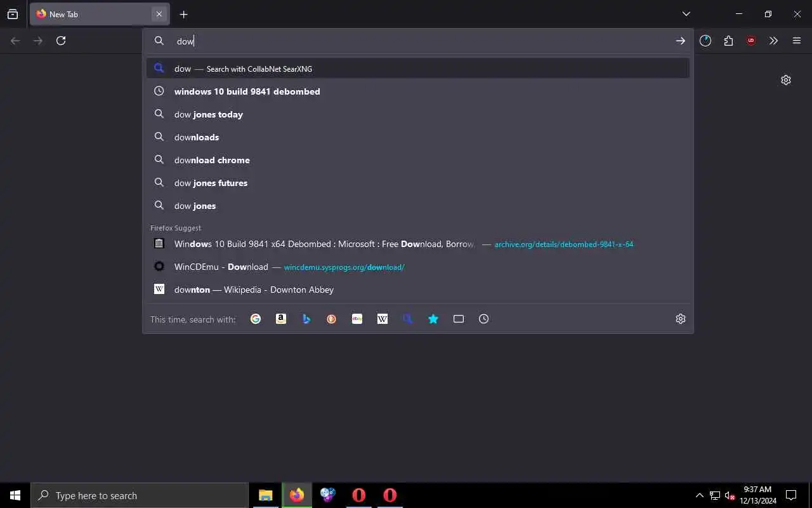Open archive.org Windows 10 Build 9841 result
The width and height of the screenshot is (812, 508).
pos(418,244)
